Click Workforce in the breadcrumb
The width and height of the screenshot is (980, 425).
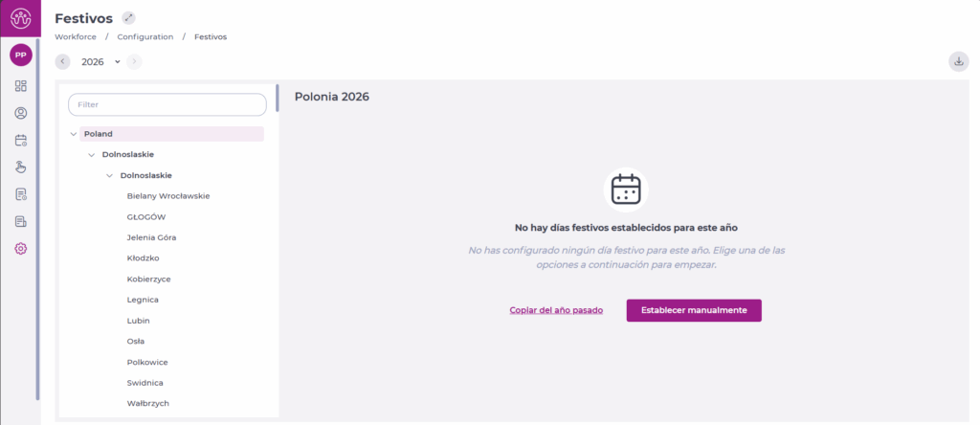[75, 36]
